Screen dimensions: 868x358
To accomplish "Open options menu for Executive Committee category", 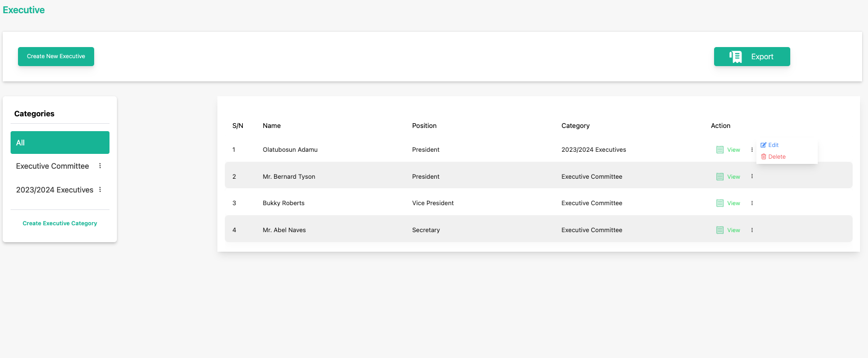I will pos(100,166).
